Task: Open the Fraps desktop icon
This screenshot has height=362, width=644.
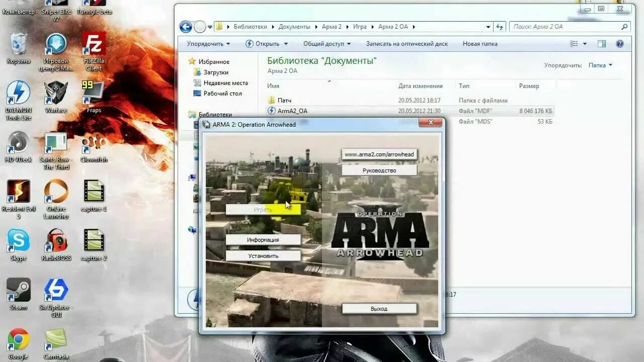Action: pyautogui.click(x=94, y=97)
